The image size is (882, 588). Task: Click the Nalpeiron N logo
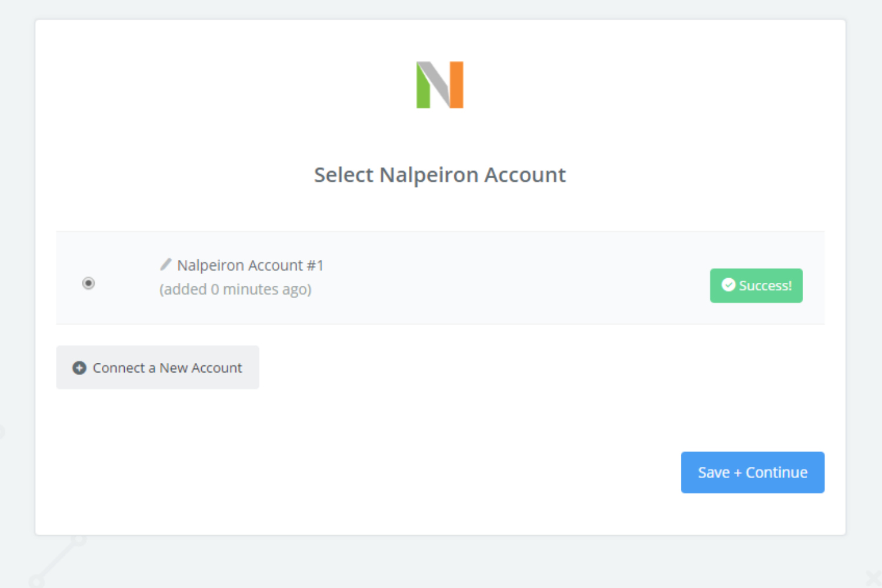440,85
